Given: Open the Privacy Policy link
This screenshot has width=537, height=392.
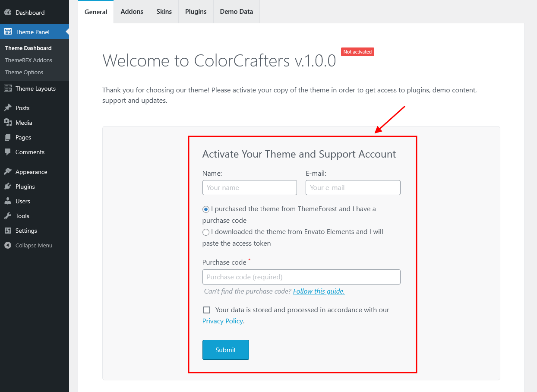Looking at the screenshot, I should coord(223,321).
